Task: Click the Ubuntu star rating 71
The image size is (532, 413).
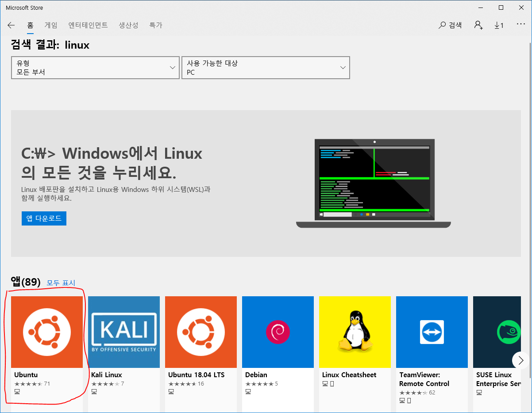Action: point(32,384)
